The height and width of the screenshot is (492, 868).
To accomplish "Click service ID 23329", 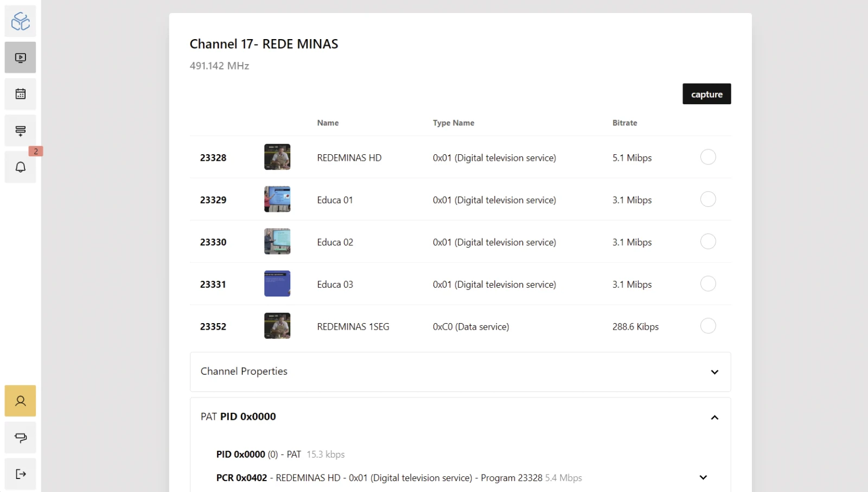I will [213, 200].
